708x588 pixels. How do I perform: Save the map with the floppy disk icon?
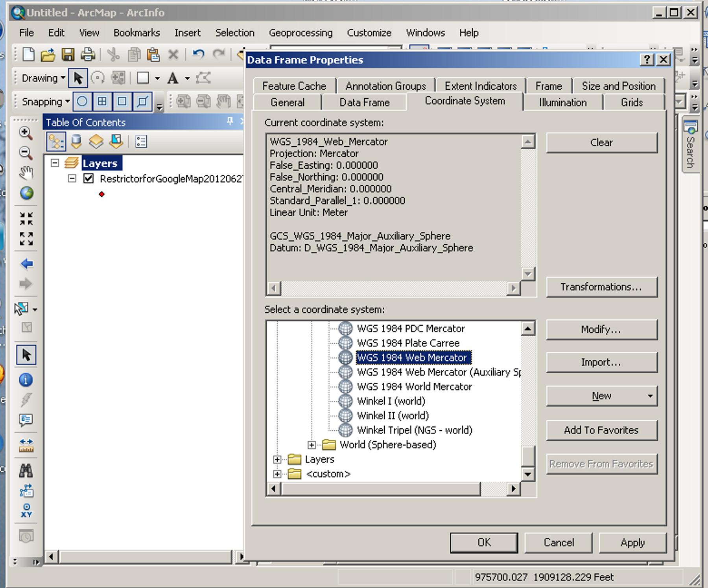click(x=68, y=55)
